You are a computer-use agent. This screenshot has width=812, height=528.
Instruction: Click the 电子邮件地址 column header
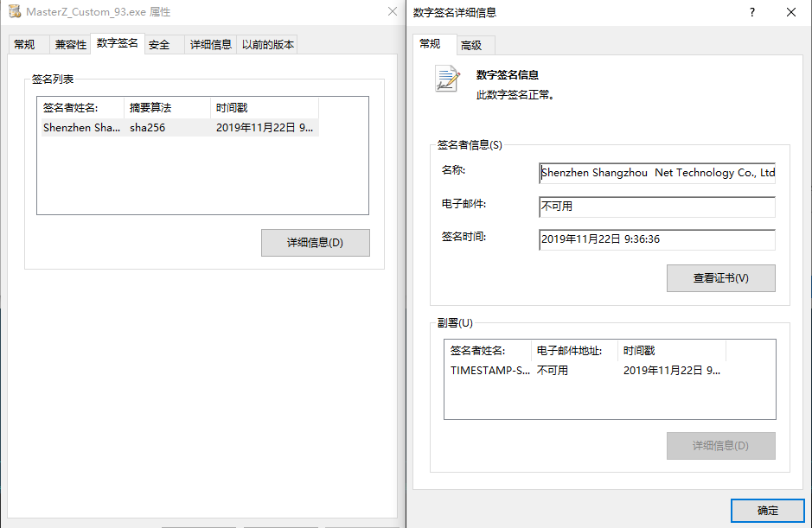point(574,351)
